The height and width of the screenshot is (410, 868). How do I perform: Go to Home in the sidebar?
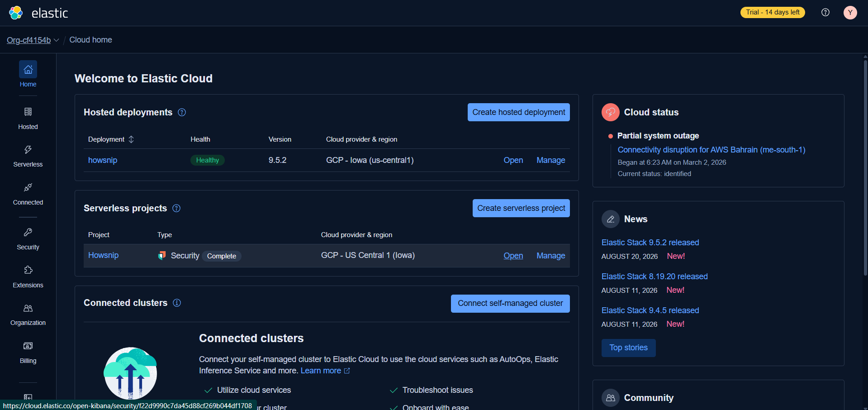pyautogui.click(x=28, y=75)
